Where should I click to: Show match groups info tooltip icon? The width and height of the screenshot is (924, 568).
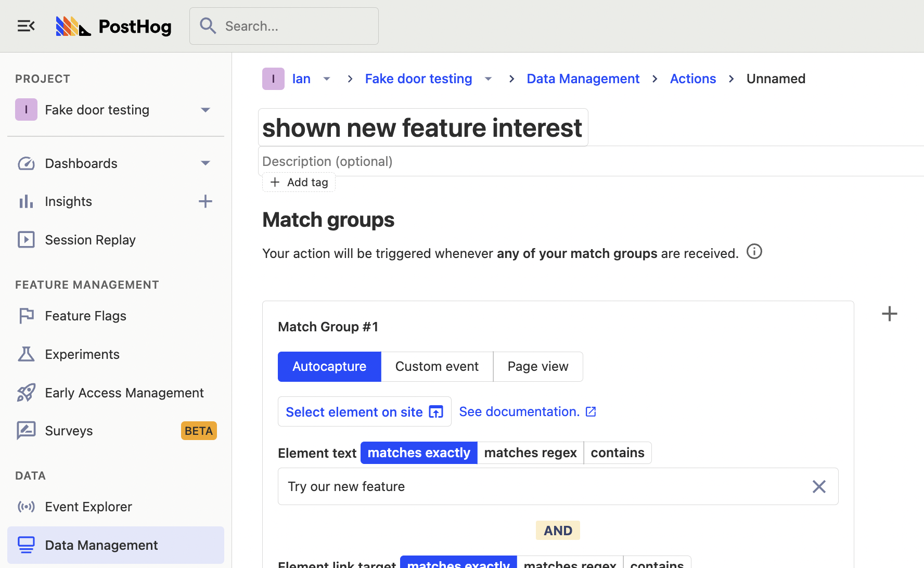click(754, 252)
